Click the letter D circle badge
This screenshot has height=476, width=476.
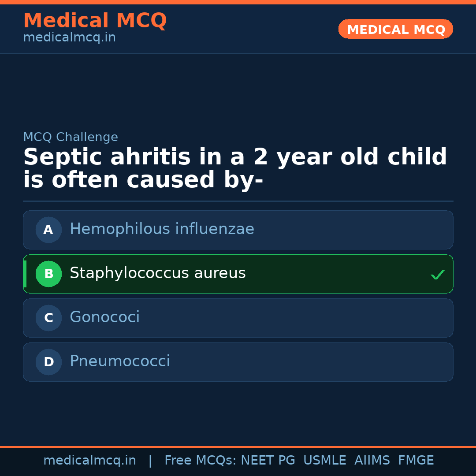coord(48,362)
